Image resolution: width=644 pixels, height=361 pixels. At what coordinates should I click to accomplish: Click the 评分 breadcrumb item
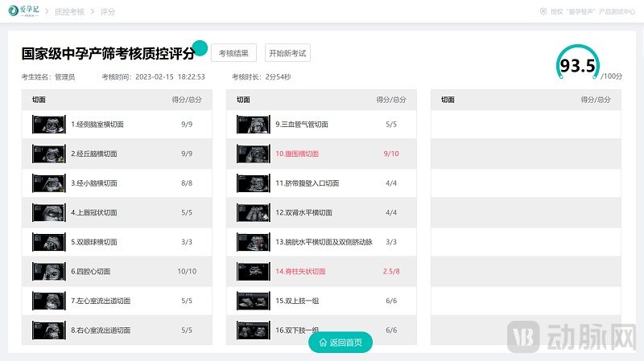coord(108,12)
